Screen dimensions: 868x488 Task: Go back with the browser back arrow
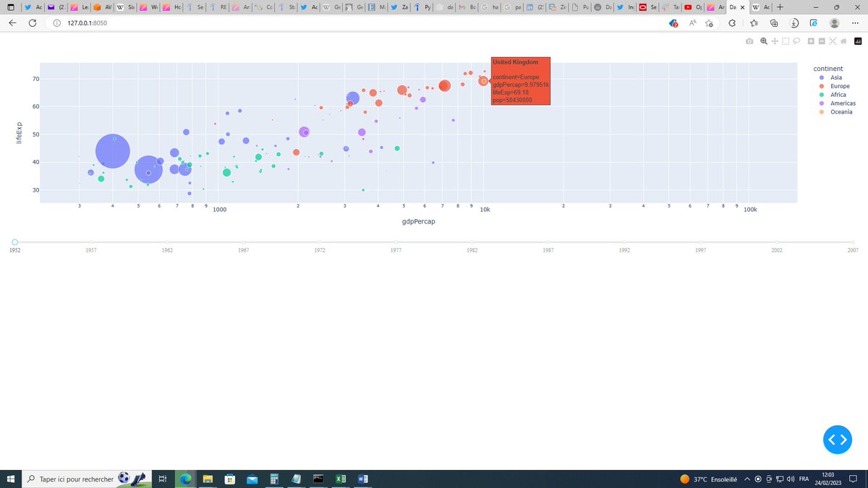point(12,23)
